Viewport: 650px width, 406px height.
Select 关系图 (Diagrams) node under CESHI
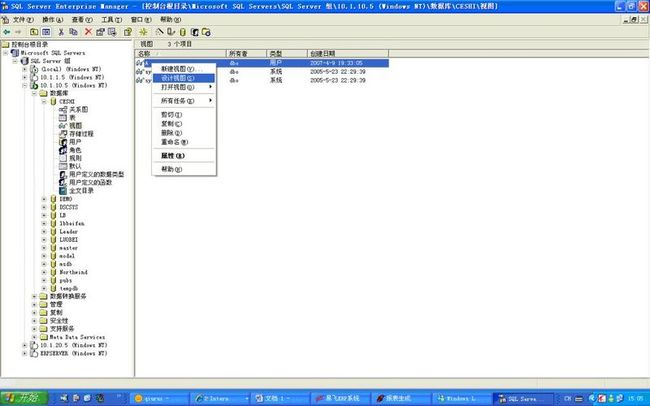point(78,109)
